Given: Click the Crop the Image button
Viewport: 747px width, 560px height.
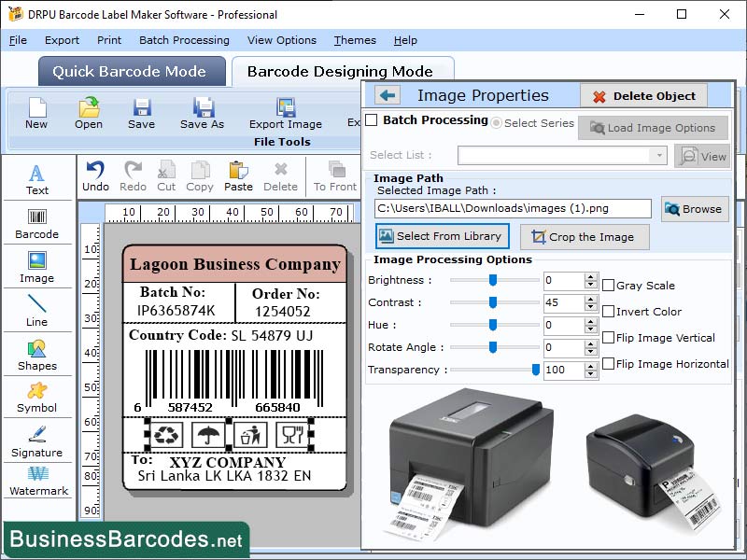Looking at the screenshot, I should tap(585, 237).
